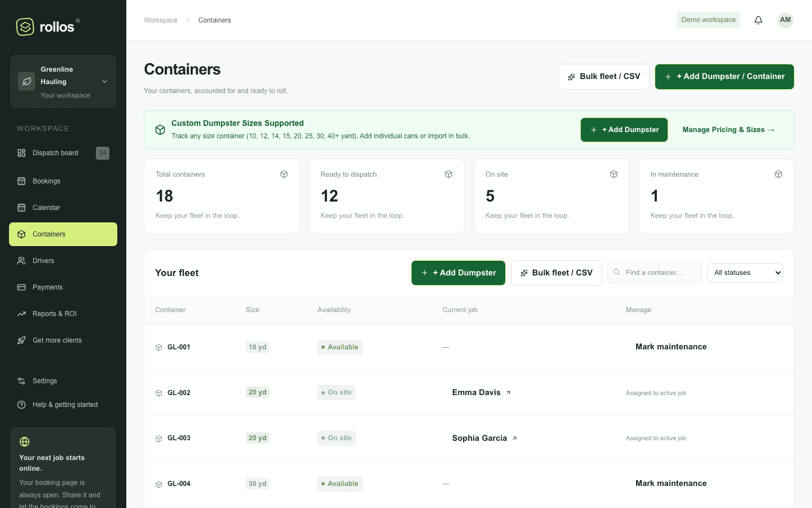
Task: Click the Reports & ROI trend icon
Action: pos(21,314)
